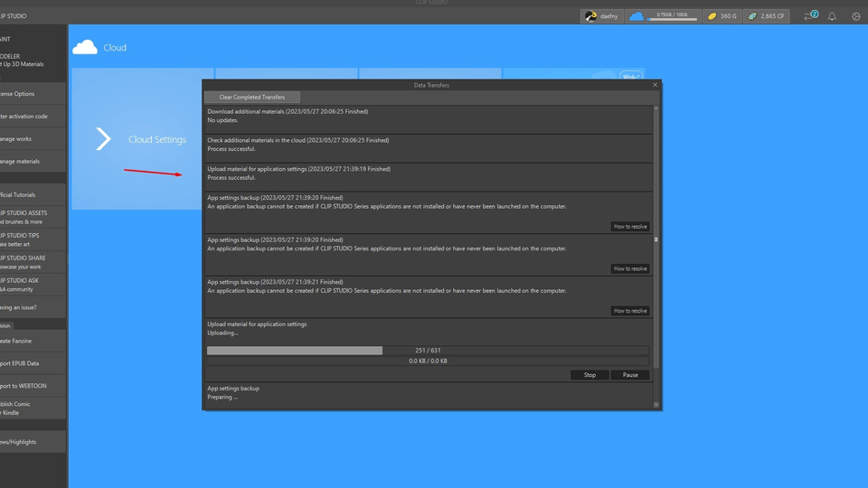The image size is (868, 488).
Task: Close the Data Transfers dialog
Action: pyautogui.click(x=655, y=85)
